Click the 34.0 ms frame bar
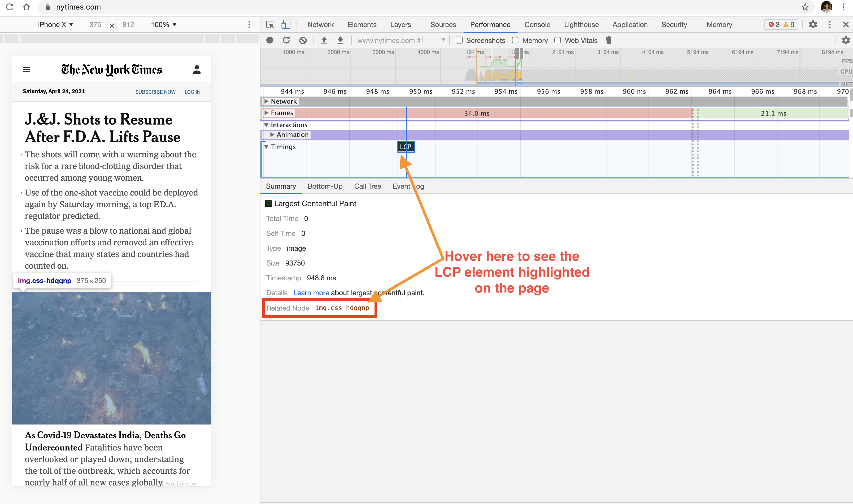The image size is (853, 504). (x=476, y=113)
